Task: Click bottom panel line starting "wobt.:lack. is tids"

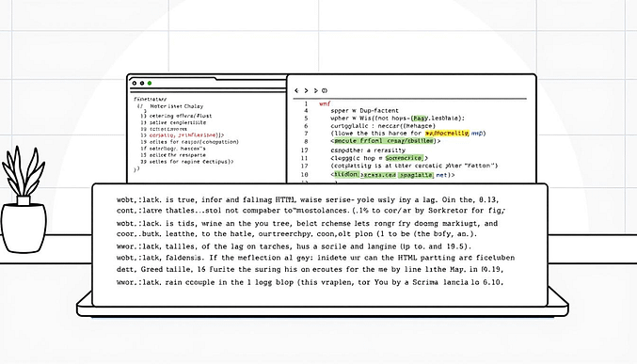Action: [307, 224]
